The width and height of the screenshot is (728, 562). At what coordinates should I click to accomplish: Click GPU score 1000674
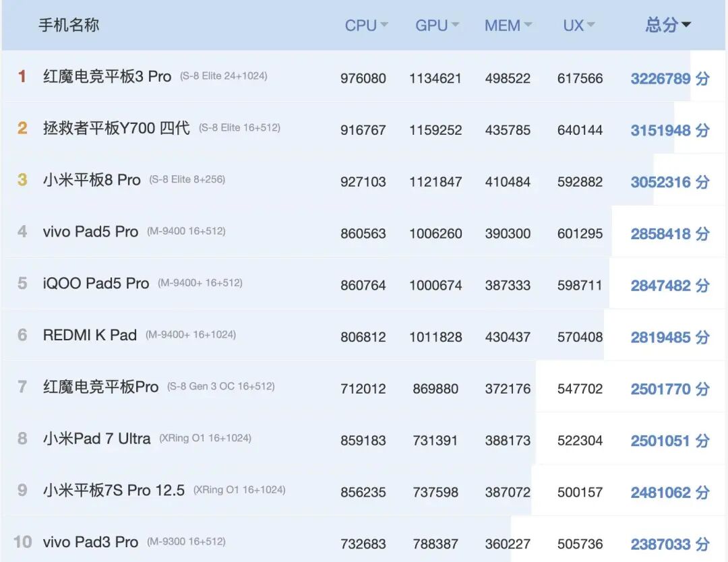(x=435, y=286)
